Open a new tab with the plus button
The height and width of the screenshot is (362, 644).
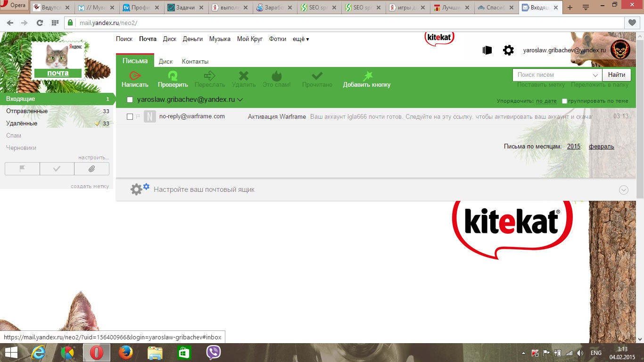click(x=570, y=8)
